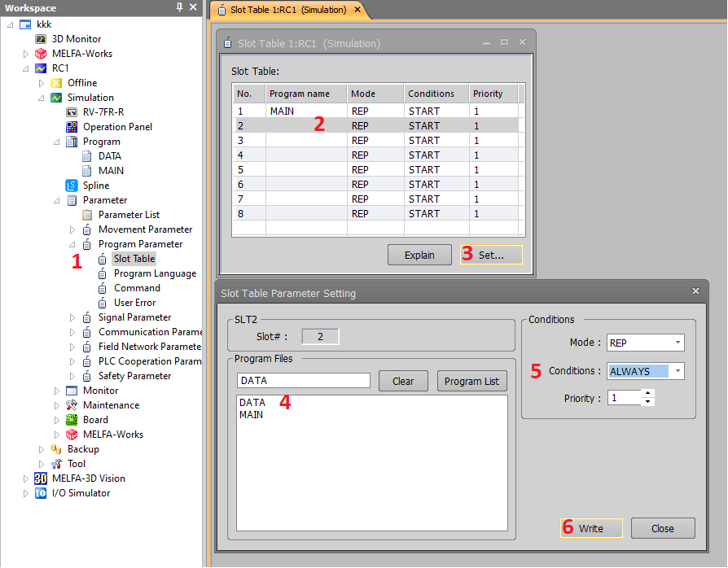Open the Parameter List icon
This screenshot has height=568, width=728.
(87, 215)
